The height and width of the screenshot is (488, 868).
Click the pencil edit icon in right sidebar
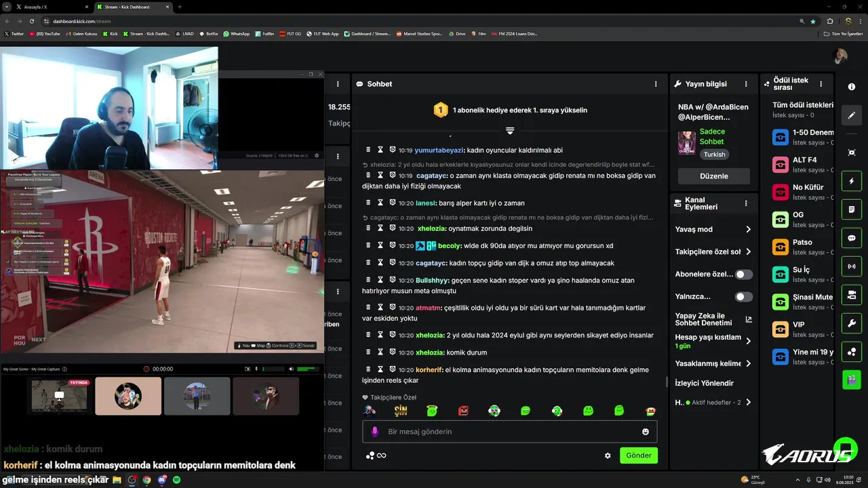852,115
